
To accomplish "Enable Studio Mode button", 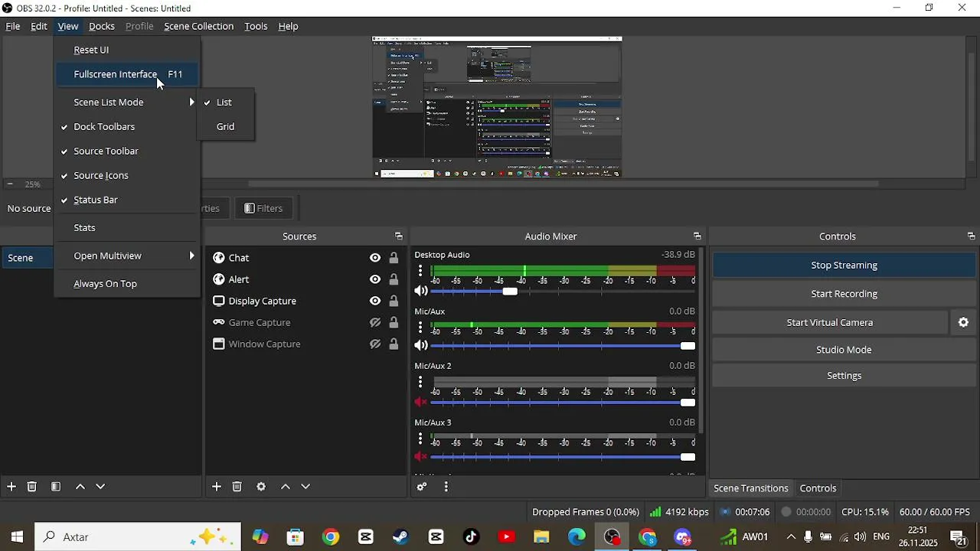I will click(844, 350).
